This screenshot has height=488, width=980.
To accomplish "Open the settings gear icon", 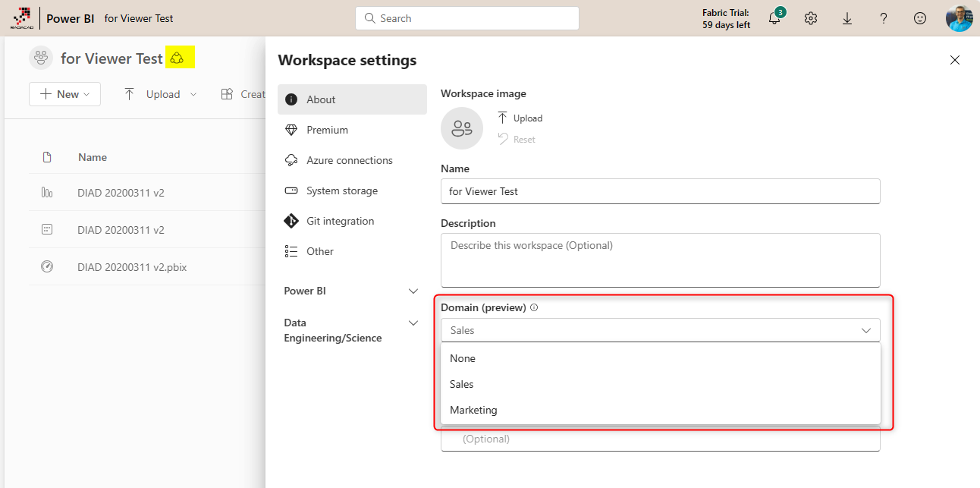I will coord(811,19).
